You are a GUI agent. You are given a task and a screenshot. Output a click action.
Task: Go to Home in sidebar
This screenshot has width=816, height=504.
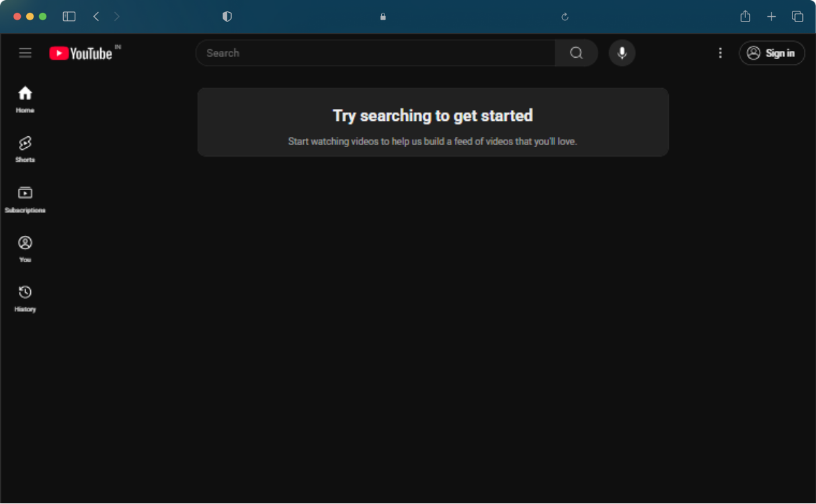[25, 99]
